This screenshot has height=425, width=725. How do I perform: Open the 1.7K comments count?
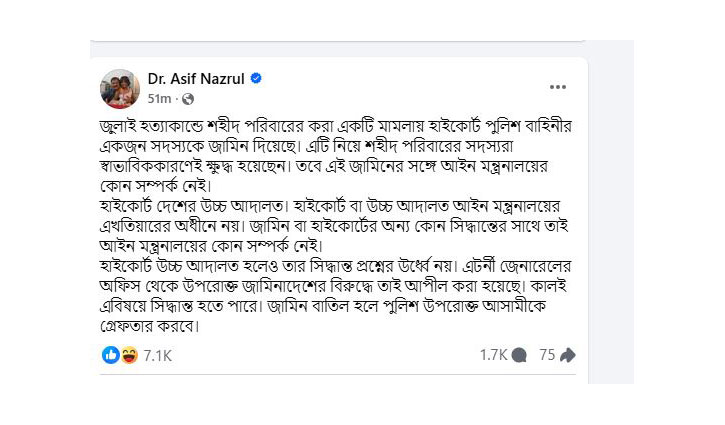[x=494, y=355]
